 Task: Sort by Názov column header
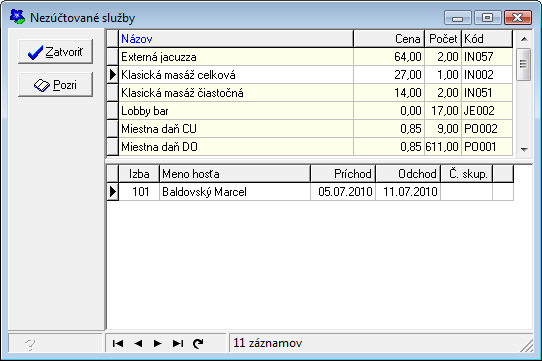point(236,39)
